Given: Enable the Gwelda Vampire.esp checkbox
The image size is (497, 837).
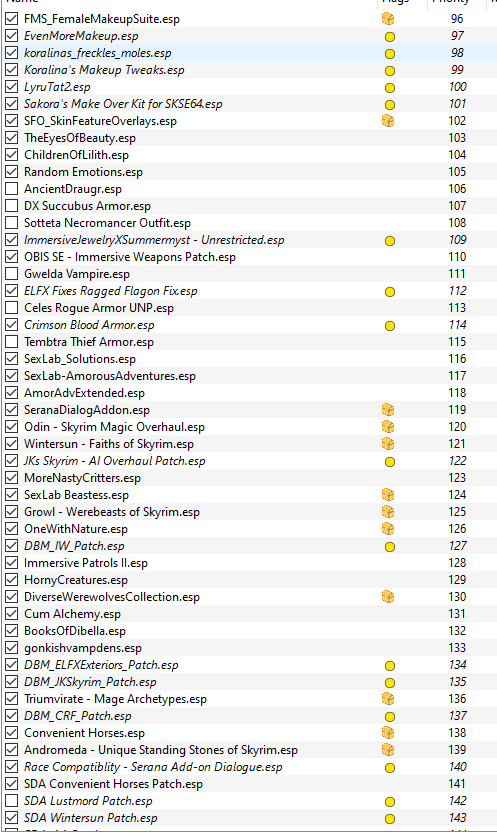Looking at the screenshot, I should click(11, 274).
